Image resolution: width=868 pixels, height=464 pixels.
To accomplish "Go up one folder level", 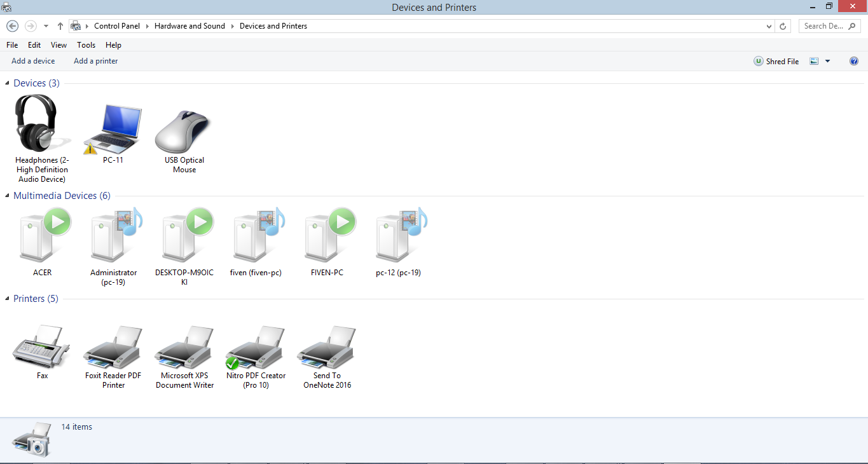I will click(x=60, y=26).
